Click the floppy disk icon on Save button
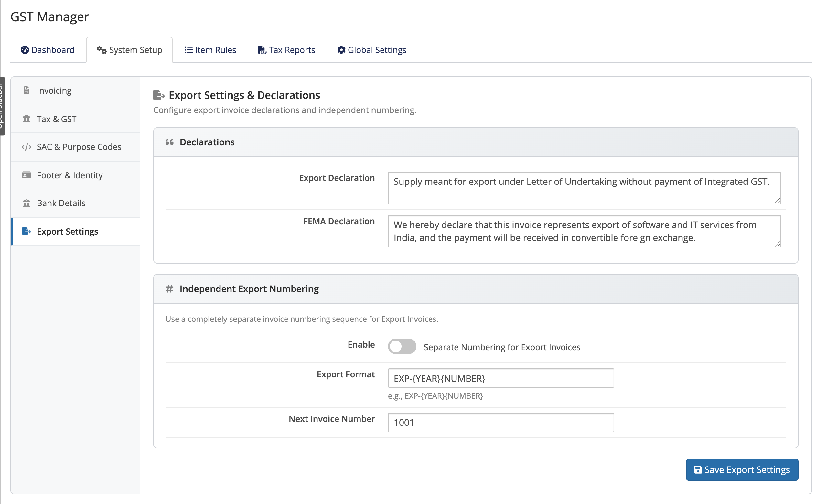Screen dimensions: 816x504 pyautogui.click(x=698, y=470)
